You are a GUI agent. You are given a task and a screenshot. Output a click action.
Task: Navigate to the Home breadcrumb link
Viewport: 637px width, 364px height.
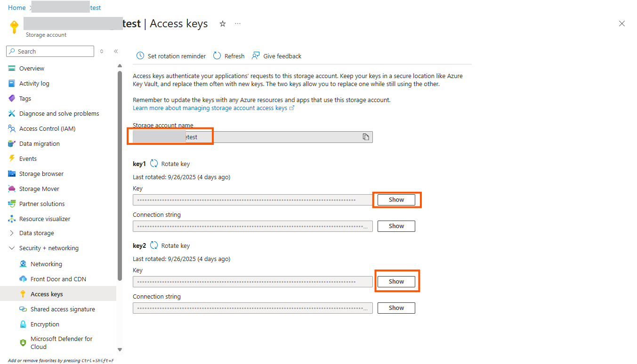click(17, 8)
